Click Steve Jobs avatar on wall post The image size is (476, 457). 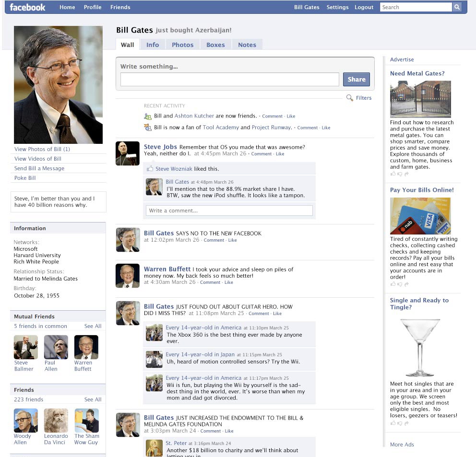coord(128,153)
